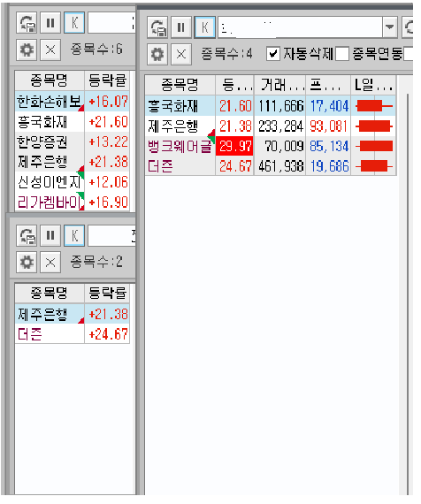Click refresh-save icon in 종목수:4 panel
Viewport: 421px width, 504px height.
click(157, 27)
